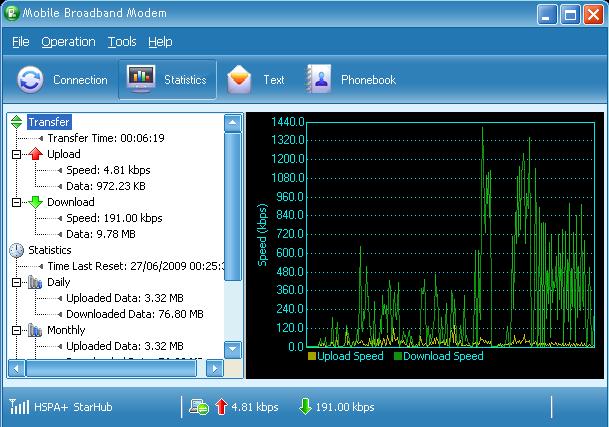
Task: Click the tree scroll up arrow
Action: point(233,123)
